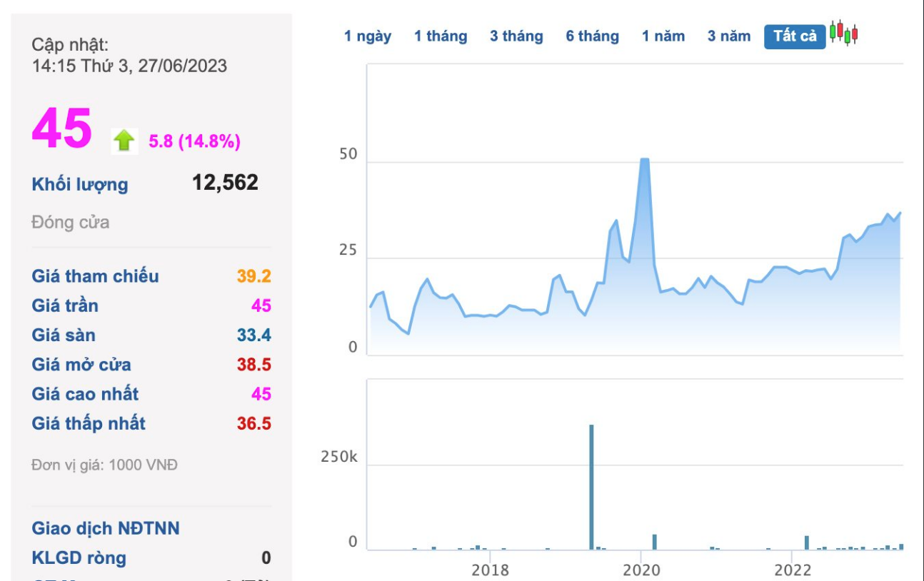This screenshot has width=924, height=581.
Task: Click the large current price 45
Action: coord(62,129)
